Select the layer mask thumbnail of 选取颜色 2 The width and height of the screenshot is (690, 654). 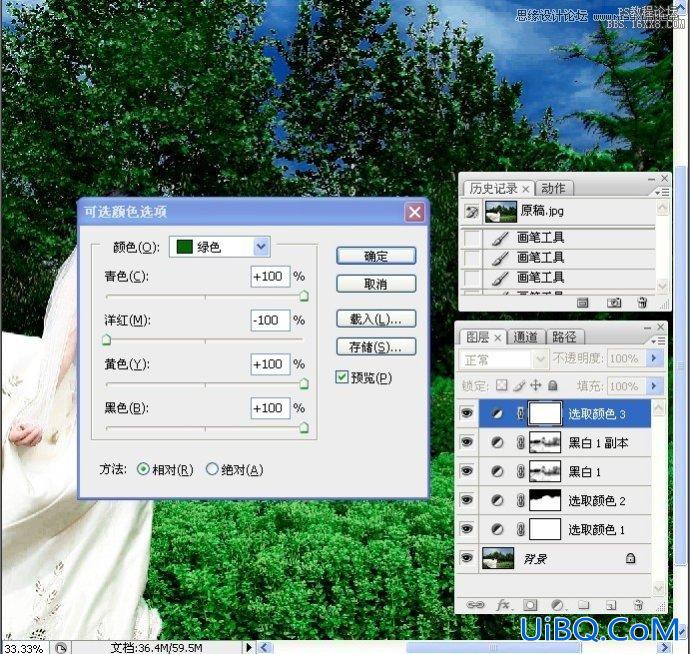click(x=545, y=500)
